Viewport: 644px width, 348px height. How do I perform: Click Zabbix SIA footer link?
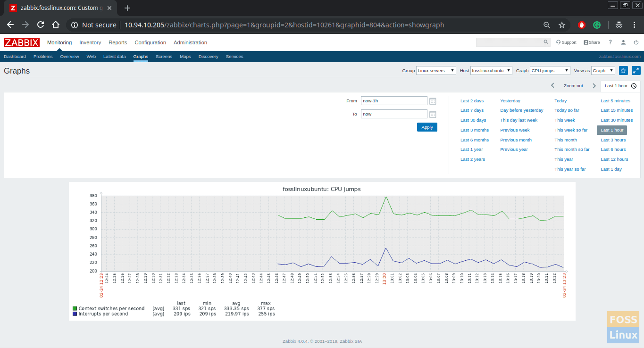[351, 341]
